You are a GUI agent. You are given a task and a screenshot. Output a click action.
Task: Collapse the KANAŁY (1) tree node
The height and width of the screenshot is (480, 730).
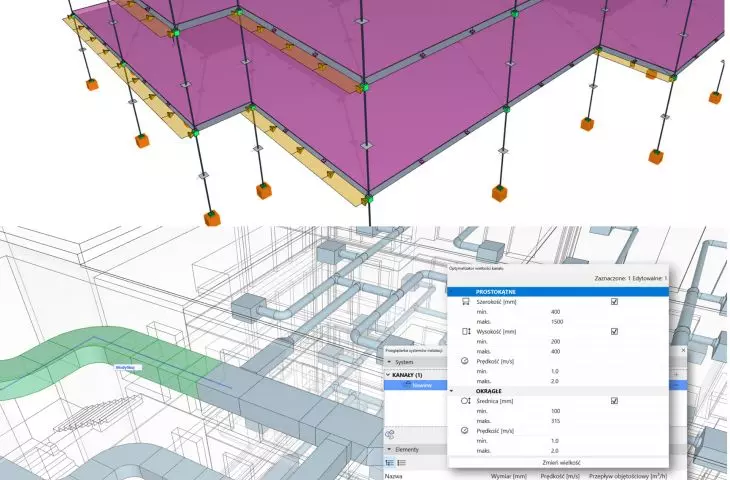388,375
